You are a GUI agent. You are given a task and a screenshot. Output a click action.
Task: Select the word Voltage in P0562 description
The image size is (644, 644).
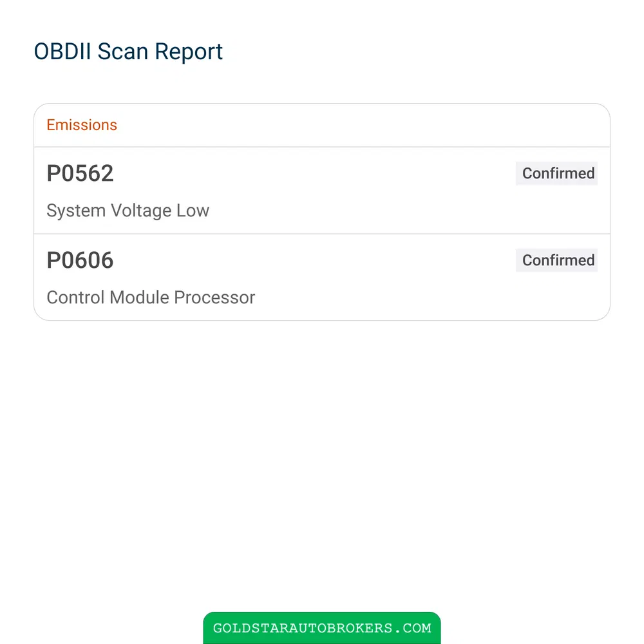[141, 211]
